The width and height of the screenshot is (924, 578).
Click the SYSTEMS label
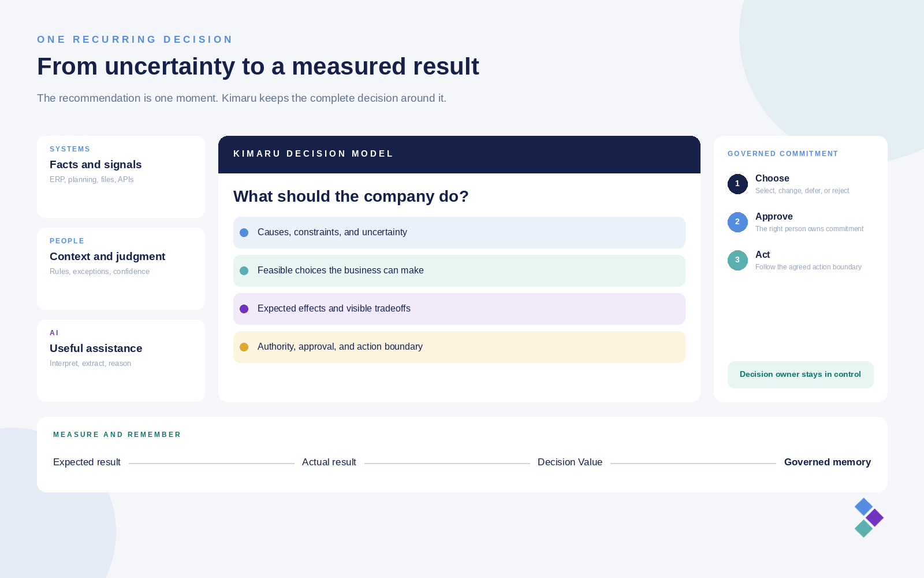[x=70, y=149]
